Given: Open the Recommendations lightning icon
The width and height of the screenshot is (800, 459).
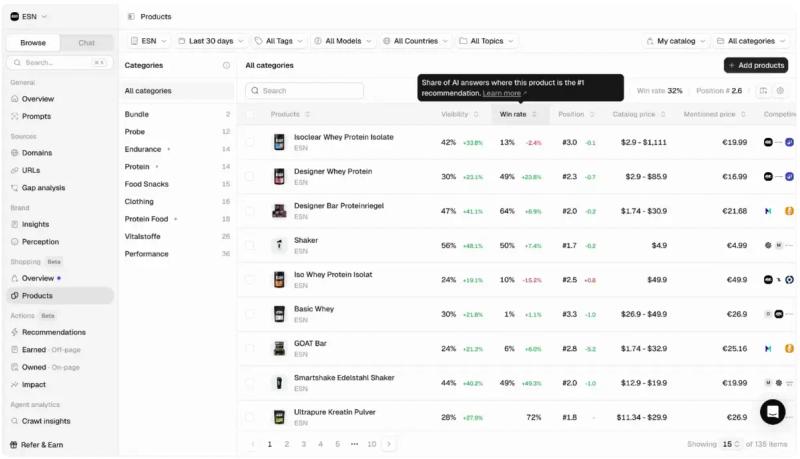Looking at the screenshot, I should [14, 332].
